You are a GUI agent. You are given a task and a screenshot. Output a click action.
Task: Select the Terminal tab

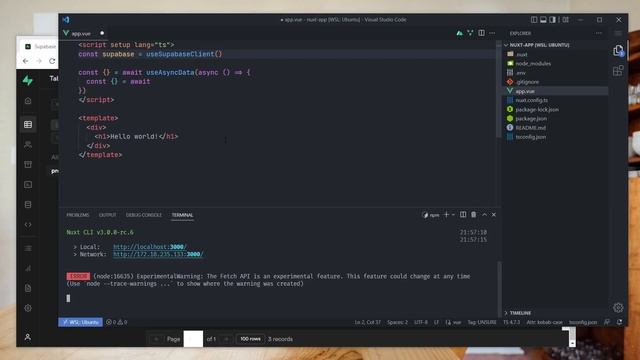tap(182, 215)
